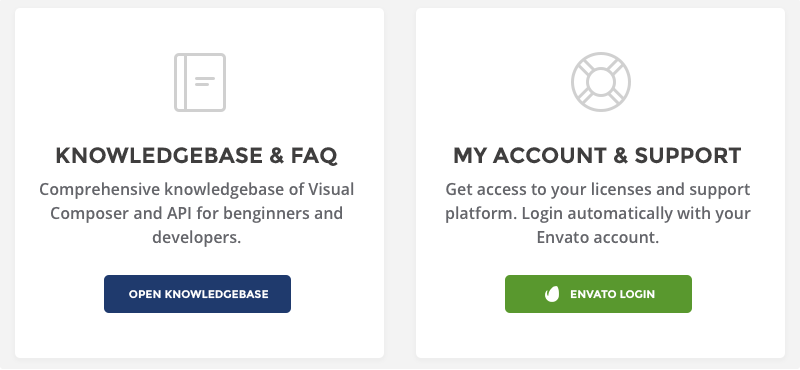Click the inner ring of the lifebuoy icon
Screen dimensions: 800x370
(601, 82)
